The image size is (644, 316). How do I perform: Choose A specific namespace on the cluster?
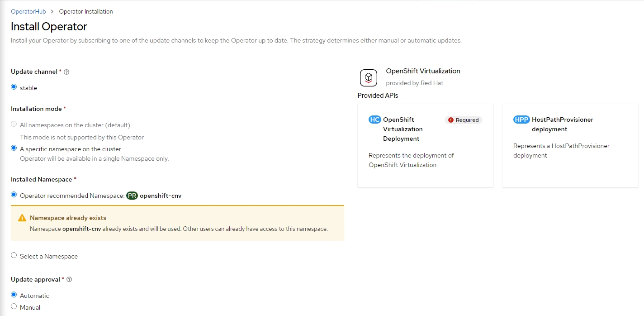tap(14, 148)
